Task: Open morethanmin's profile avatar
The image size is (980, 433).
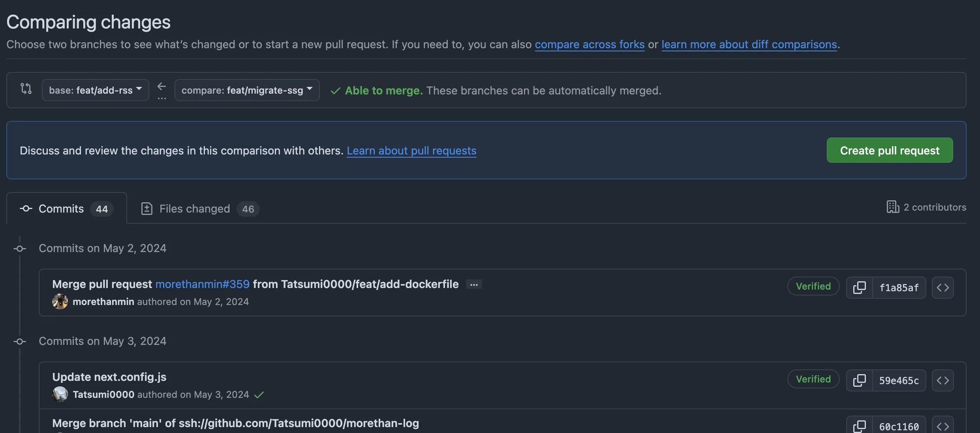Action: 60,301
